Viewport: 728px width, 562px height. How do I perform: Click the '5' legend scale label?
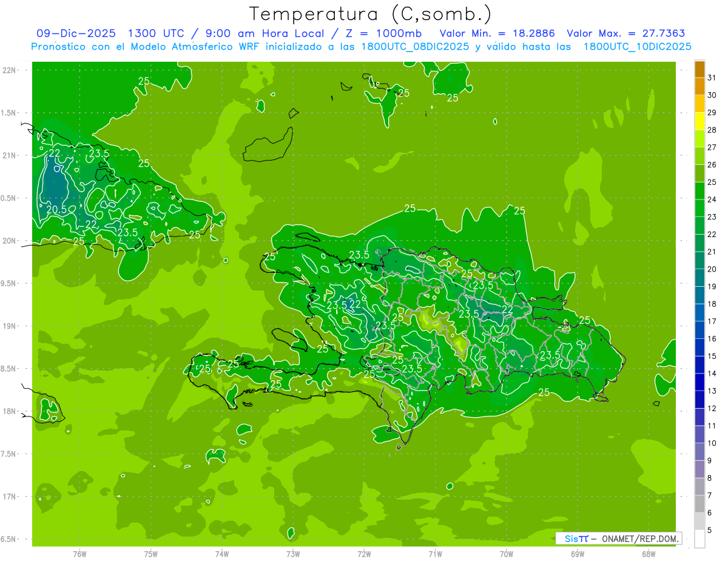point(710,530)
